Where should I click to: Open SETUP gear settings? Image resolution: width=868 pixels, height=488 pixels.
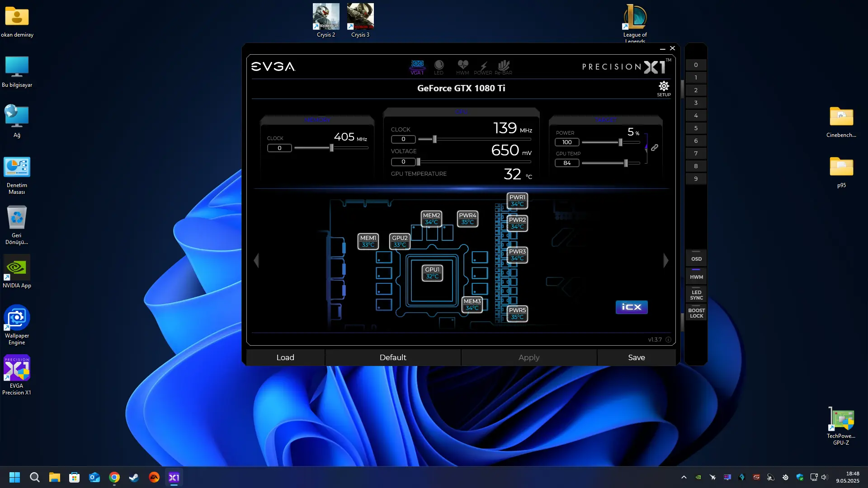[x=664, y=89]
